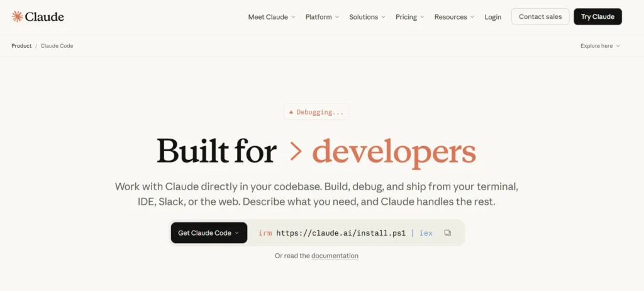Expand the Pricing menu
This screenshot has width=644, height=291.
(x=409, y=17)
